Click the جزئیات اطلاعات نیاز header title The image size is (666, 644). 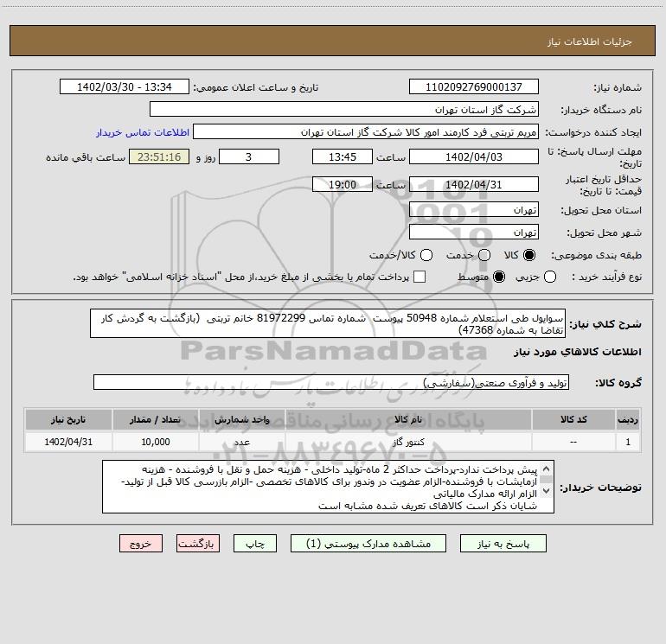[590, 41]
